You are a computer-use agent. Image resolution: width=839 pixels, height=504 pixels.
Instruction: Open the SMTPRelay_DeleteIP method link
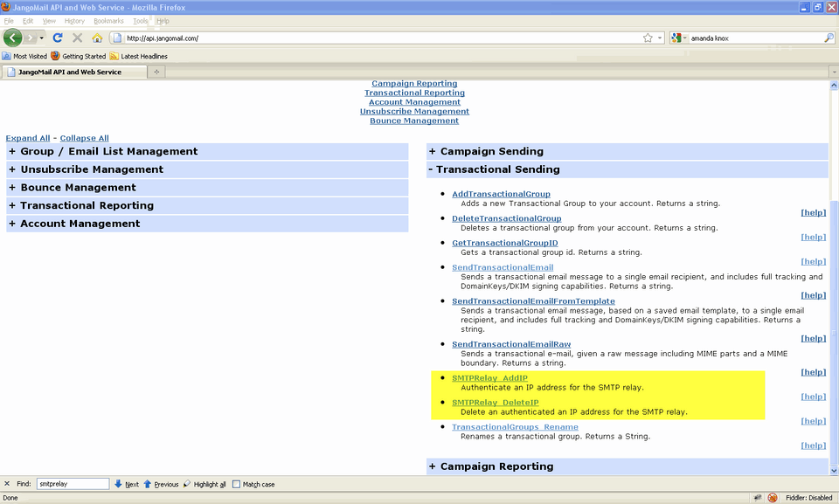point(496,403)
